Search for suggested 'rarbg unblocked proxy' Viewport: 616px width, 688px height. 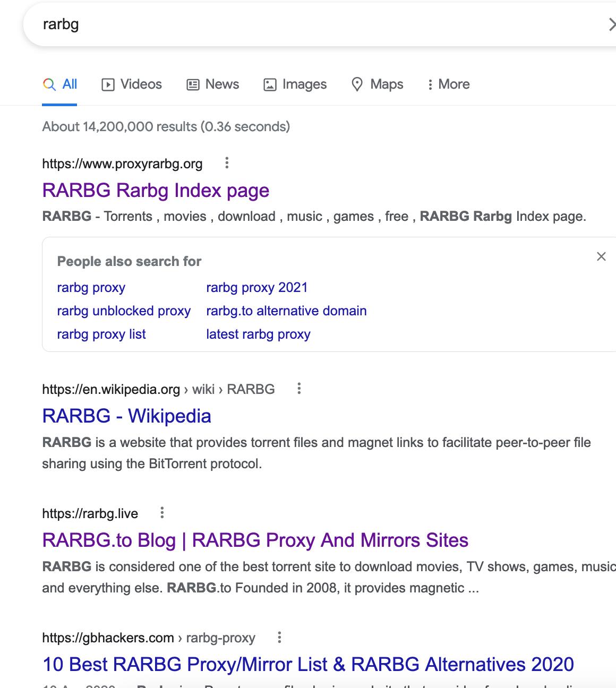124,311
